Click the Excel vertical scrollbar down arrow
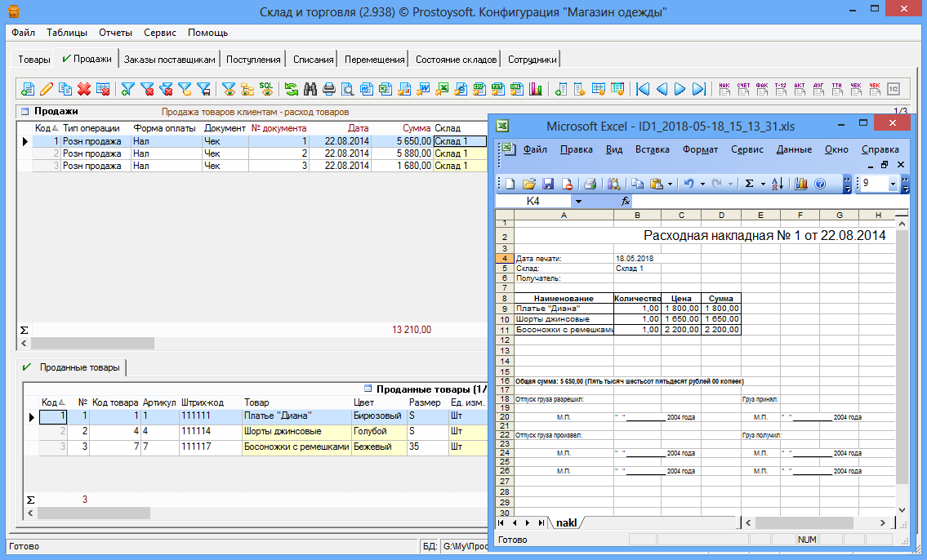The image size is (927, 560). tap(902, 509)
